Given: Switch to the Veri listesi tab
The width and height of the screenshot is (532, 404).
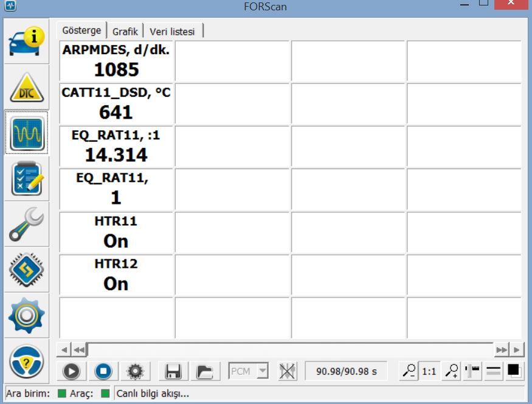Looking at the screenshot, I should [x=172, y=32].
